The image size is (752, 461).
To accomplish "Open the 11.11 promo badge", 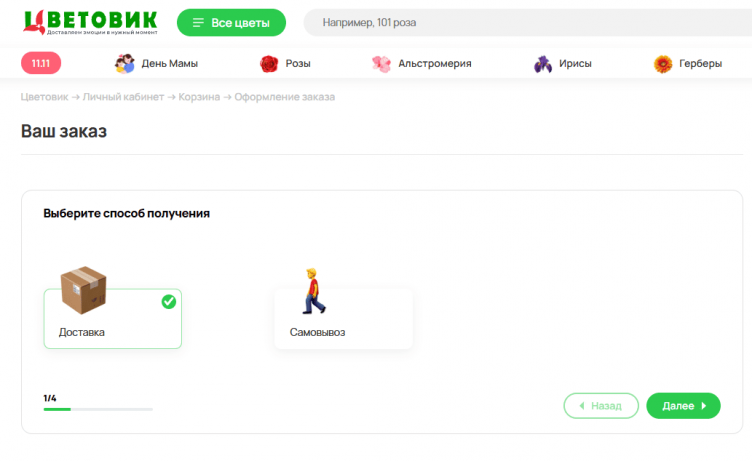I will click(41, 63).
